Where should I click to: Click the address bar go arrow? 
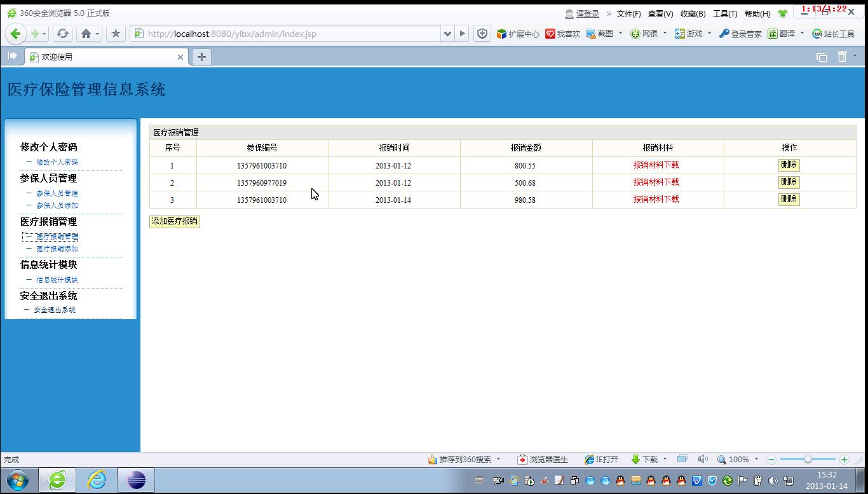pyautogui.click(x=463, y=34)
